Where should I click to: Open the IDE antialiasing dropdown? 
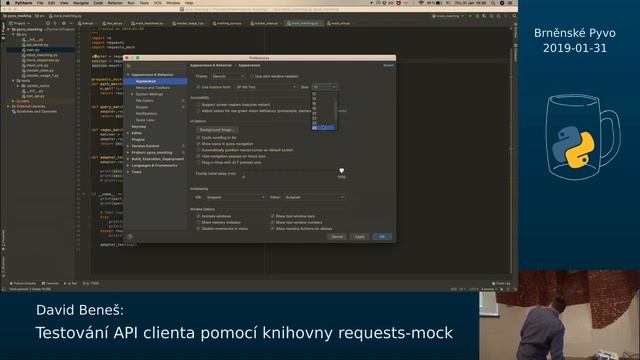(235, 197)
